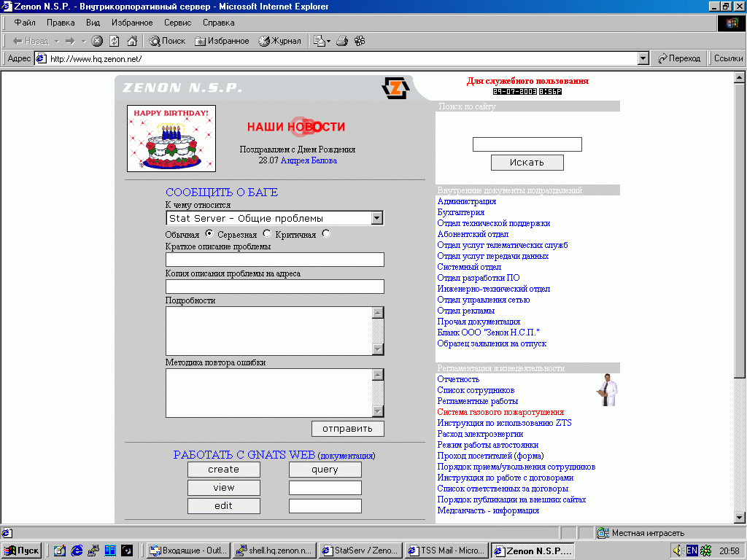This screenshot has width=747, height=560.
Task: Stop page loading with the Stop icon
Action: [97, 41]
